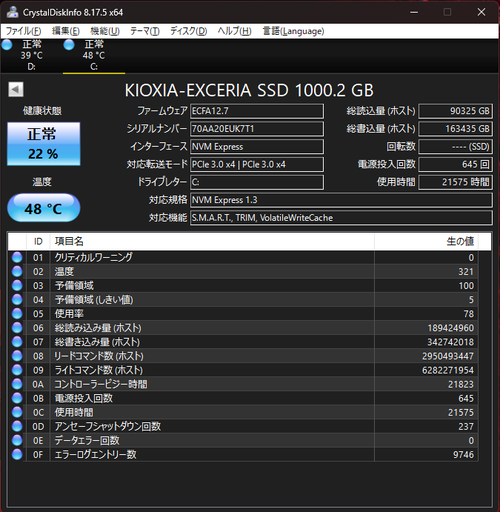This screenshot has width=500, height=512.
Task: Click the status orb for ID 01
Action: tap(17, 257)
